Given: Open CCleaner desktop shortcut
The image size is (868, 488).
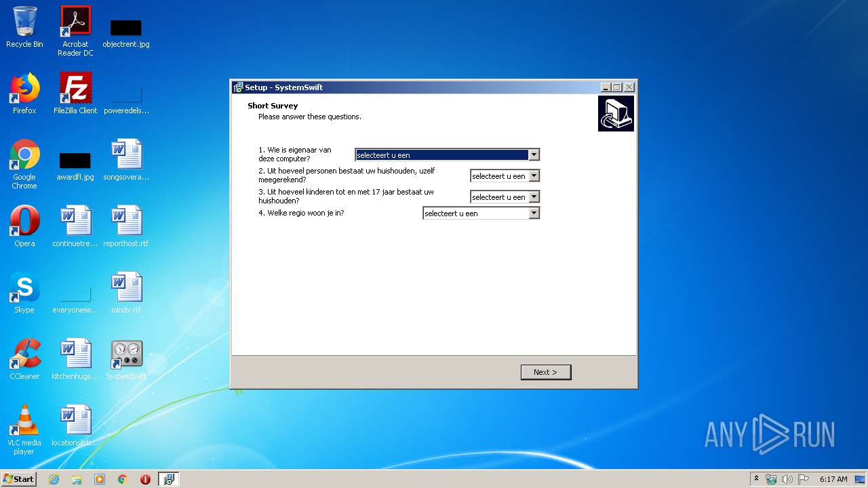Looking at the screenshot, I should [24, 359].
